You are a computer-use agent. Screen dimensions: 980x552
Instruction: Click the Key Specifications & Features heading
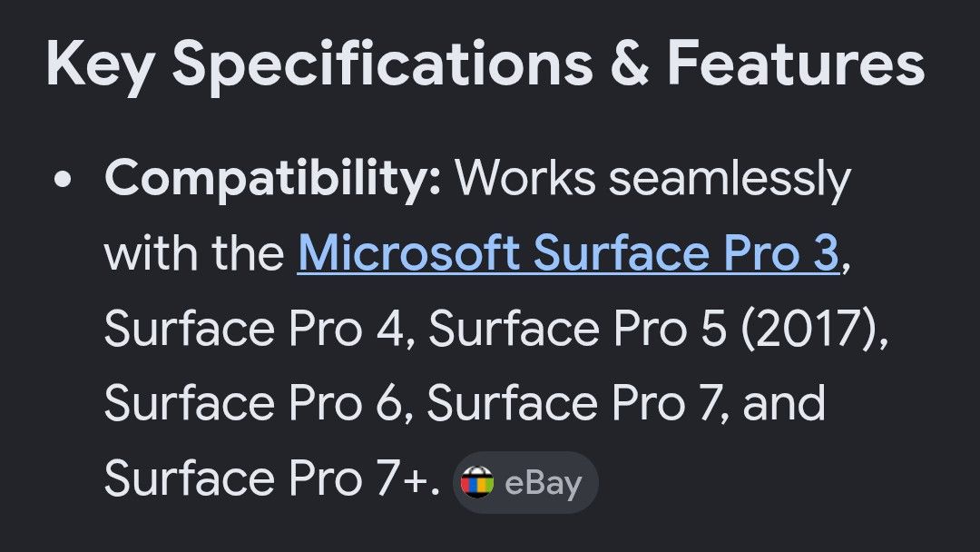pos(485,64)
